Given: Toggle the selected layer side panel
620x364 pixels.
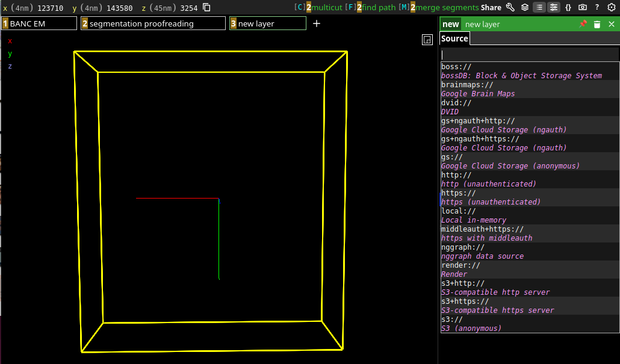Looking at the screenshot, I should tap(554, 7).
